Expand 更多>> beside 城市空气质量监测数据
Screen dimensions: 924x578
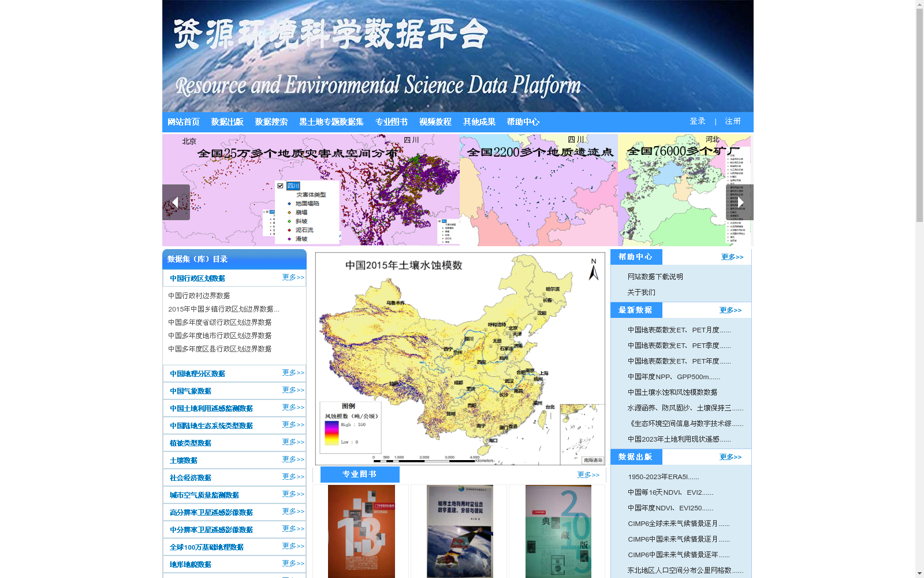pos(293,494)
